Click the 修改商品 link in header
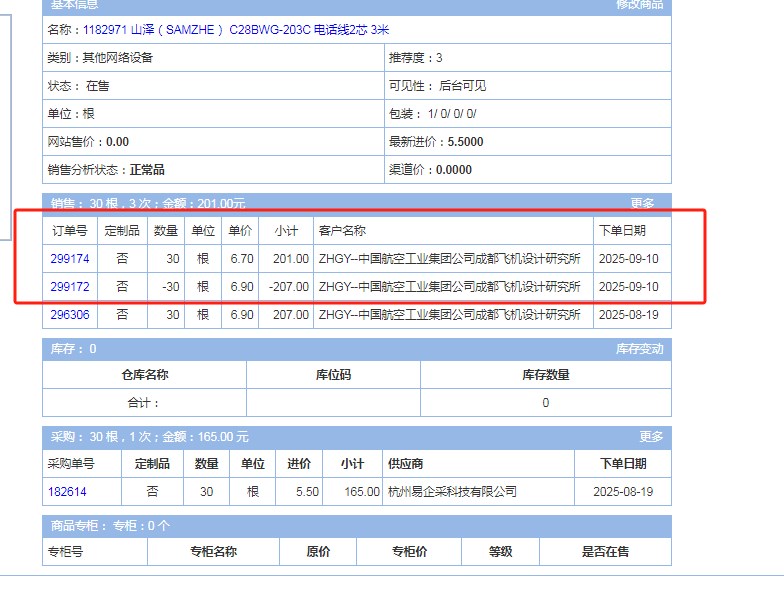This screenshot has width=784, height=599. pyautogui.click(x=640, y=5)
